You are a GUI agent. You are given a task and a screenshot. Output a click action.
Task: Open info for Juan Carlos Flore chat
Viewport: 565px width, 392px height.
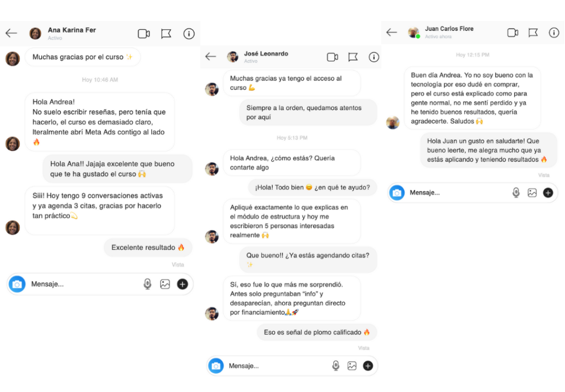pos(554,33)
